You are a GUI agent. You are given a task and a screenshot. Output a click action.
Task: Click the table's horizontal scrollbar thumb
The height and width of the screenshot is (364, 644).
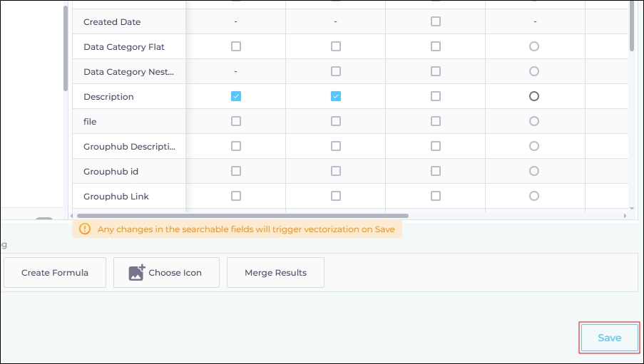(x=242, y=215)
